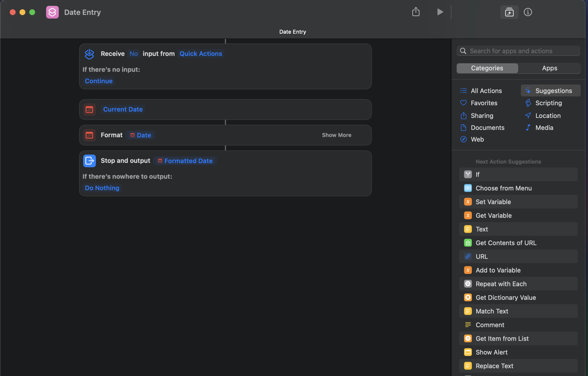588x376 pixels.
Task: Add the Set Variable action from suggestions
Action: 518,202
